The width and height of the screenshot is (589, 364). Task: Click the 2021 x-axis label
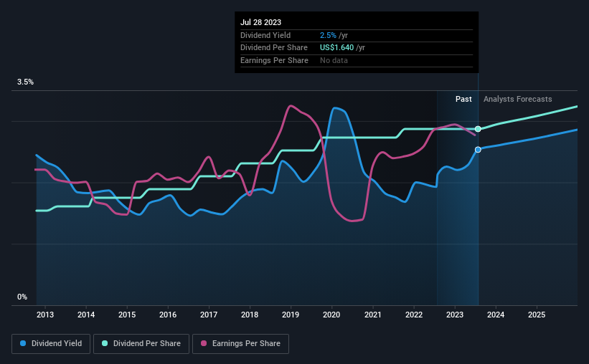[372, 315]
